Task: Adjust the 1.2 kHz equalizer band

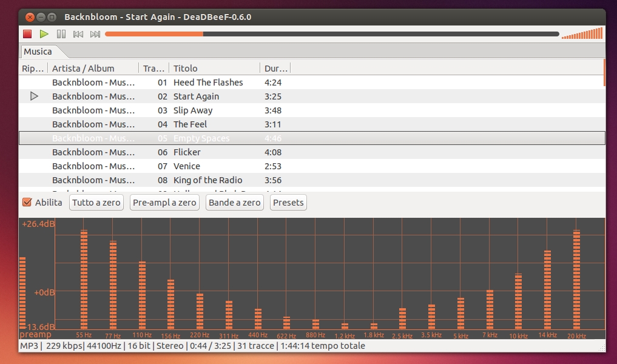Action: tap(345, 326)
